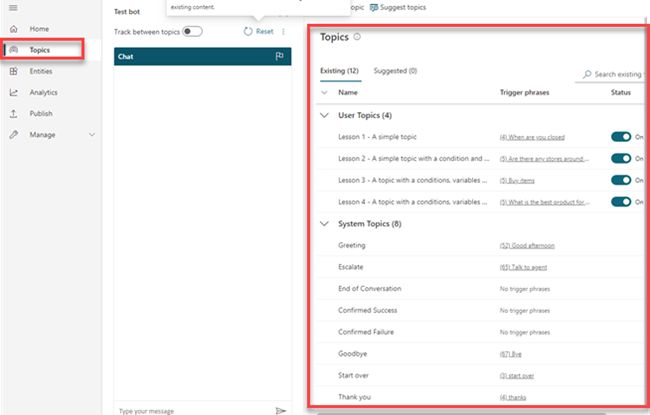Click the Reset circular arrow icon
This screenshot has height=415, width=650.
[x=248, y=32]
